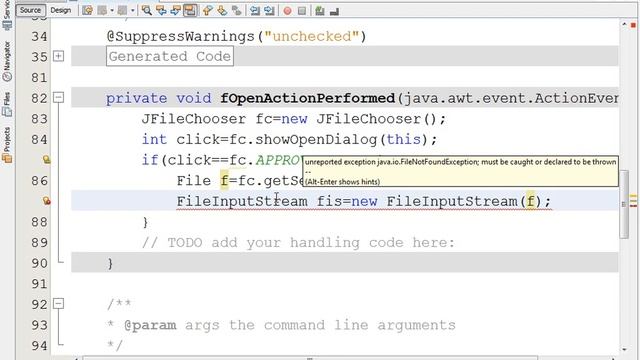Go to Find Previous Occurrence icon
Image resolution: width=640 pixels, height=360 pixels.
tap(161, 11)
